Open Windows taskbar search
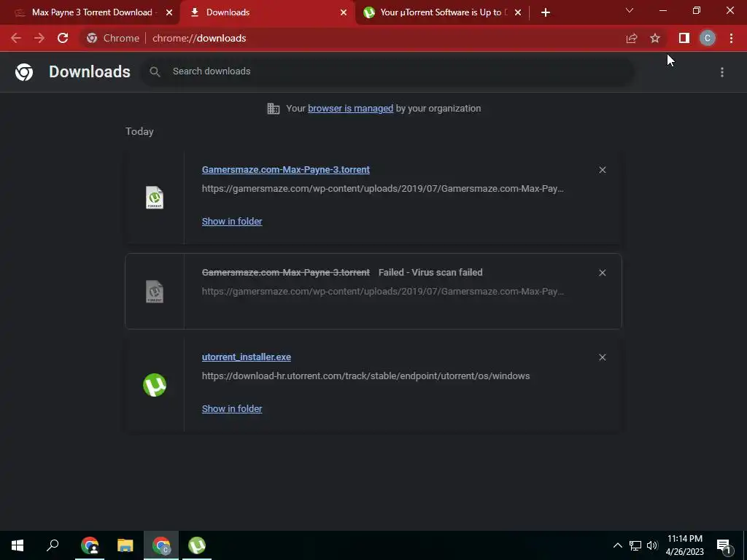The image size is (747, 560). pos(53,545)
